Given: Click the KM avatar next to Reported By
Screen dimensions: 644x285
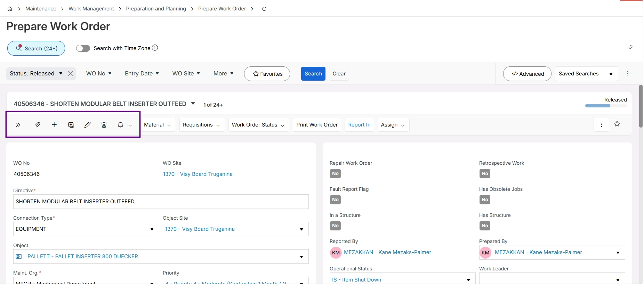Looking at the screenshot, I should pyautogui.click(x=336, y=253).
